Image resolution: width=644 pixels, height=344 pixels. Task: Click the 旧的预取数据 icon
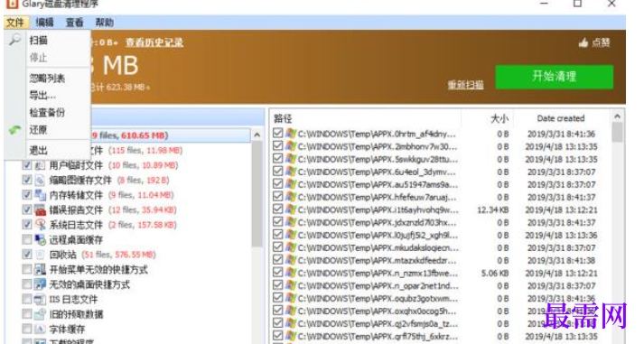[40, 314]
